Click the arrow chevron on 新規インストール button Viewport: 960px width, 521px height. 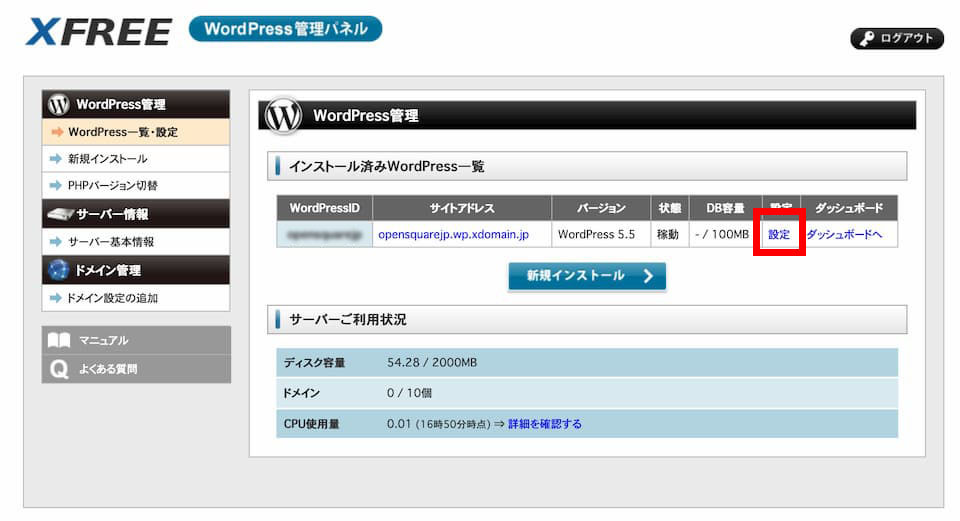(648, 276)
